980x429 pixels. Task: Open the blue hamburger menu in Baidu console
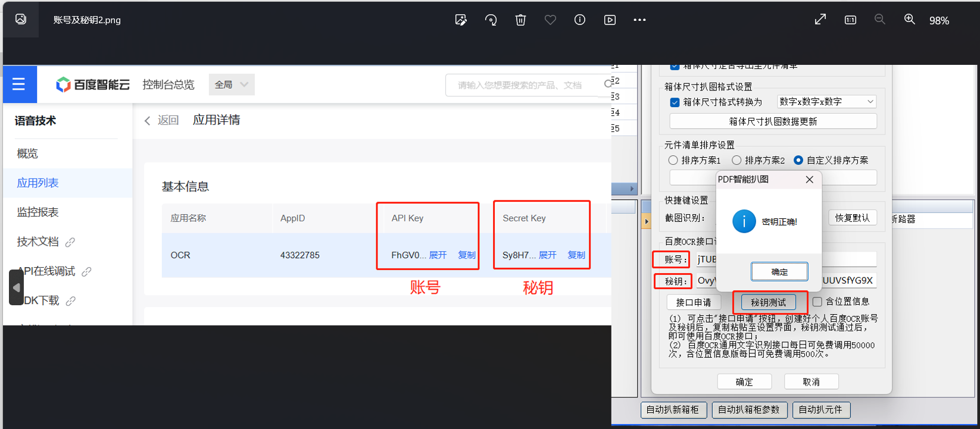tap(19, 84)
